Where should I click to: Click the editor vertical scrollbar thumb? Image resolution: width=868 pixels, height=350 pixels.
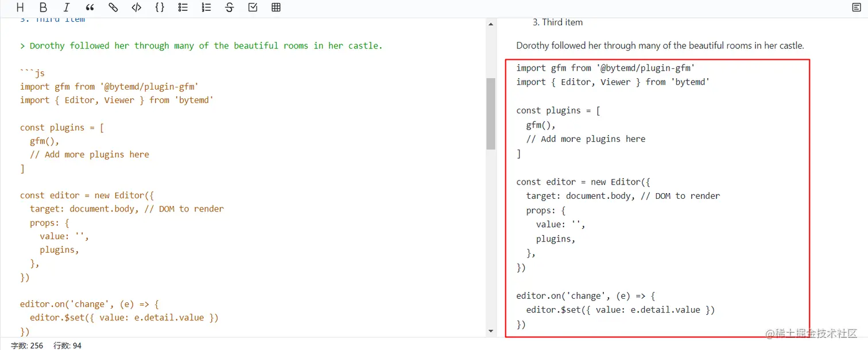[491, 114]
